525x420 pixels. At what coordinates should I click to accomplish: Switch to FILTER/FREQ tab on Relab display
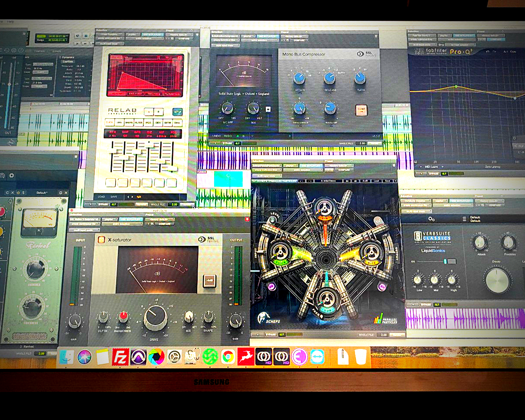[x=172, y=94]
